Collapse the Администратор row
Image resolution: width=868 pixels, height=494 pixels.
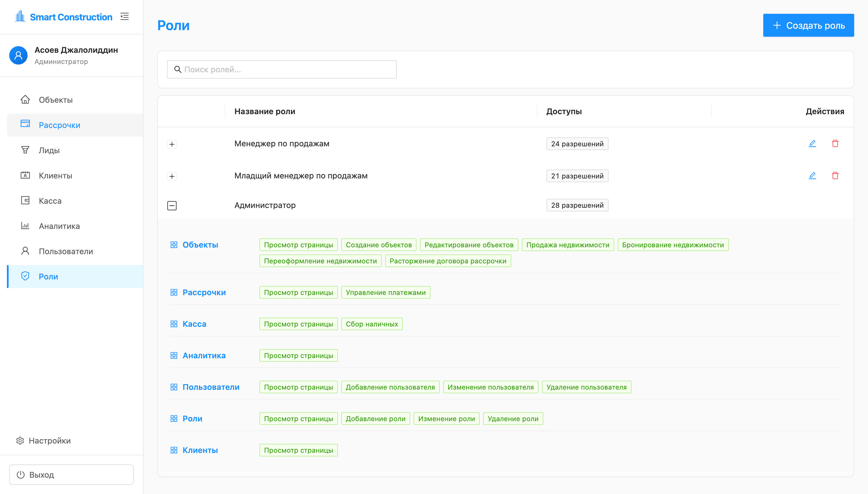[172, 206]
